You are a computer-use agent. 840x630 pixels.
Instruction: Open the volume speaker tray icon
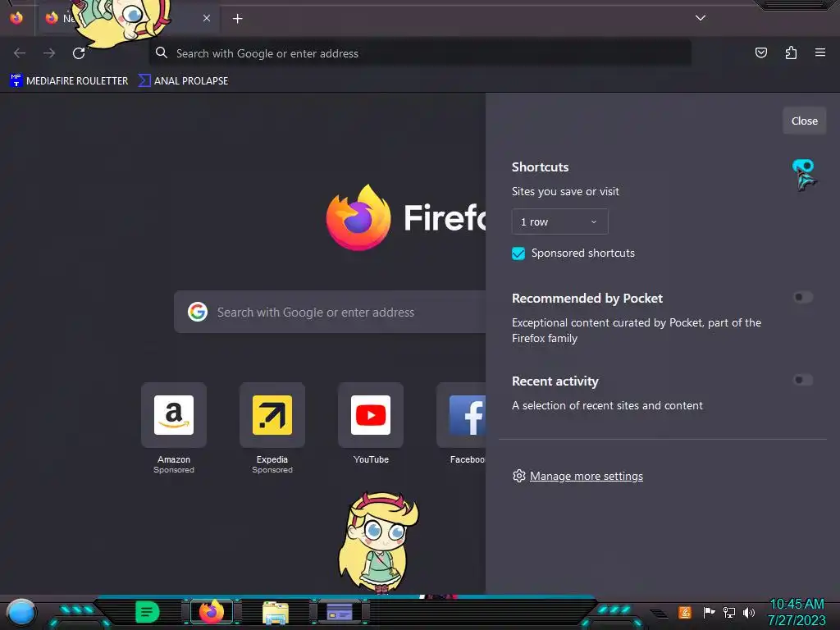pos(749,612)
